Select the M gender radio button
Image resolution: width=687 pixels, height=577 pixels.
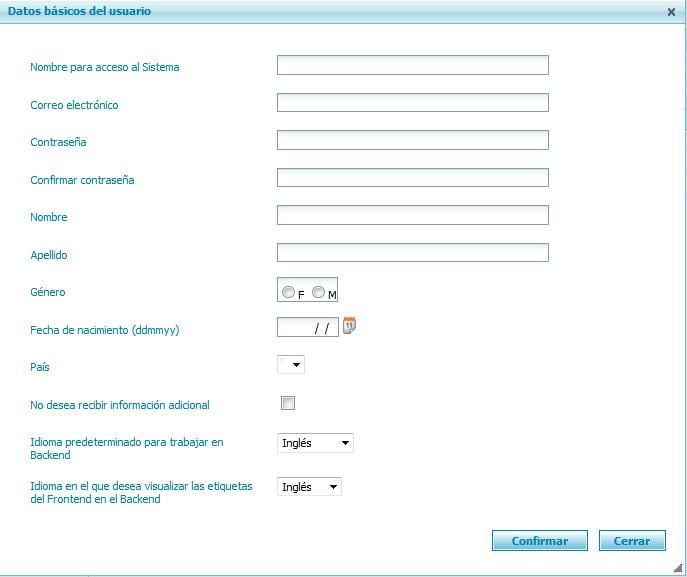coord(318,293)
